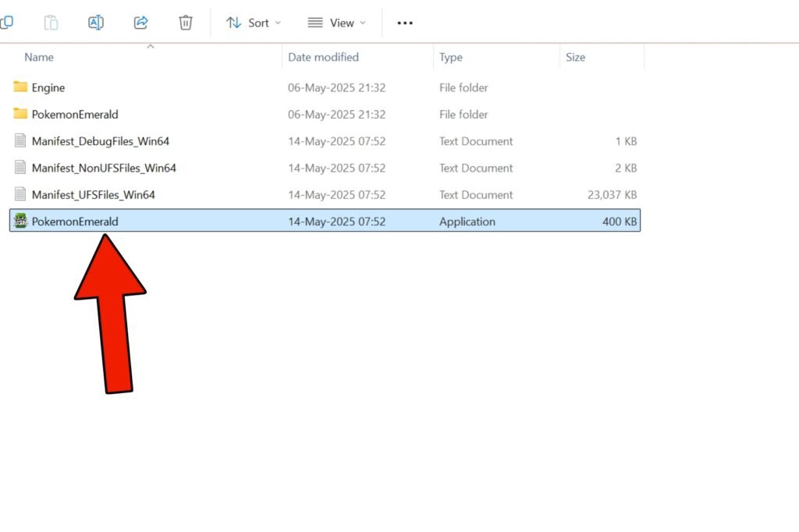Click the 2 KB size value
This screenshot has width=799, height=532.
[626, 168]
